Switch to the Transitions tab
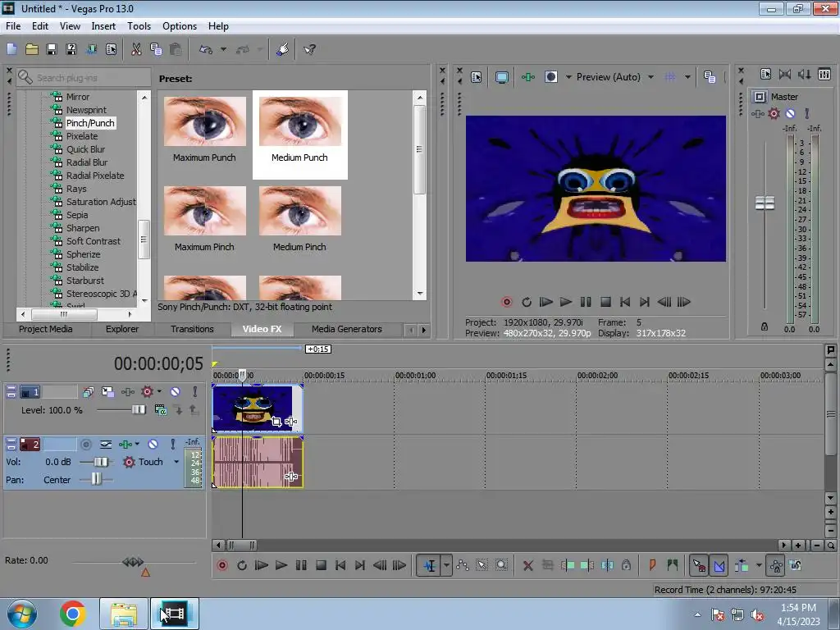The height and width of the screenshot is (630, 840). coord(192,329)
